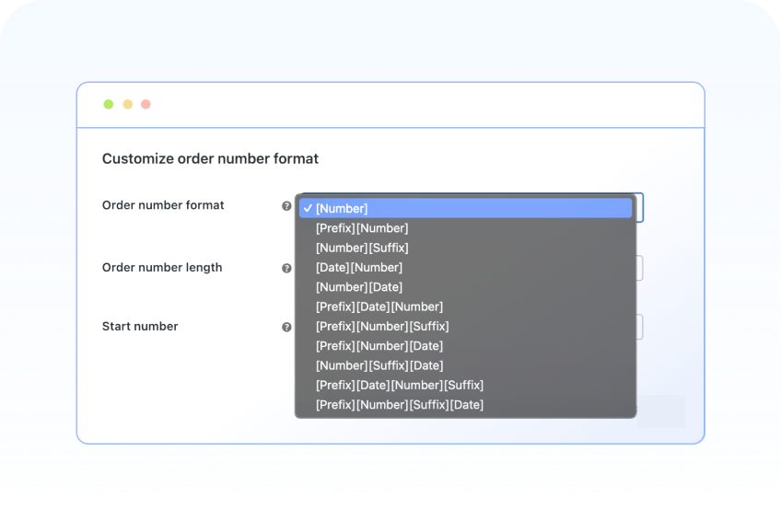This screenshot has width=781, height=532.
Task: Click the yellow window dot
Action: pos(127,104)
